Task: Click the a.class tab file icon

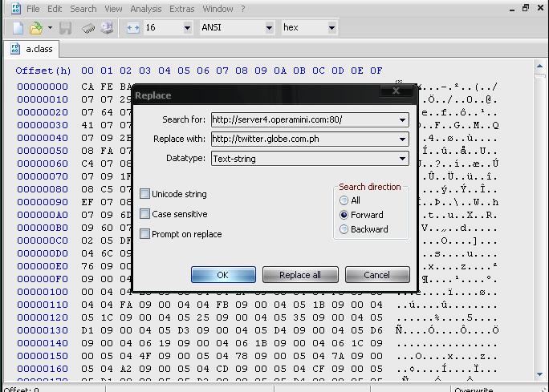Action: (x=15, y=49)
